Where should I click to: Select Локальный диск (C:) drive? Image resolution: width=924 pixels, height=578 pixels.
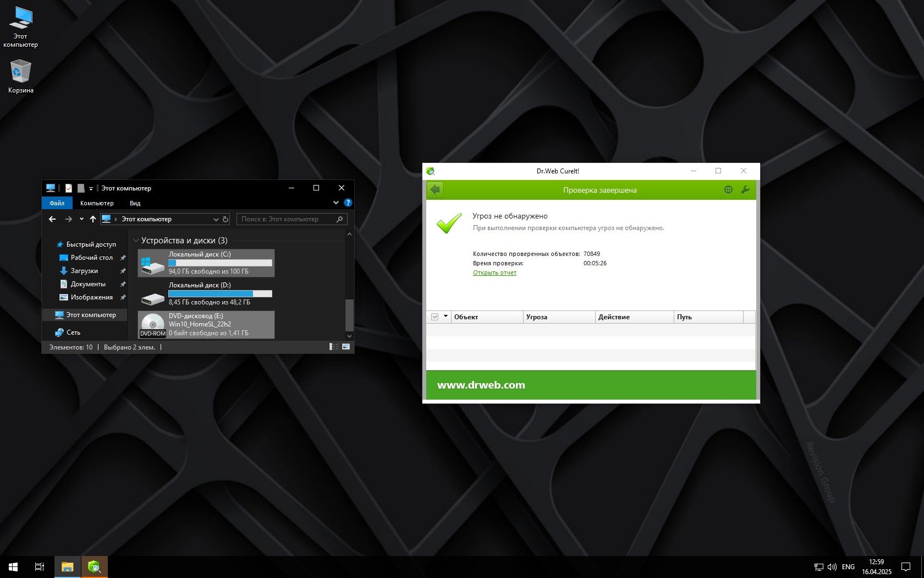pyautogui.click(x=206, y=263)
